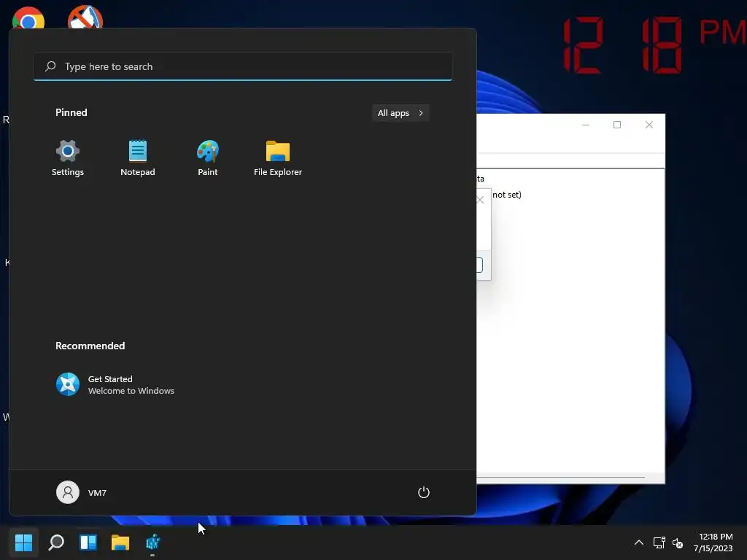Close the small dialog in the background window
The height and width of the screenshot is (560, 747).
click(481, 200)
